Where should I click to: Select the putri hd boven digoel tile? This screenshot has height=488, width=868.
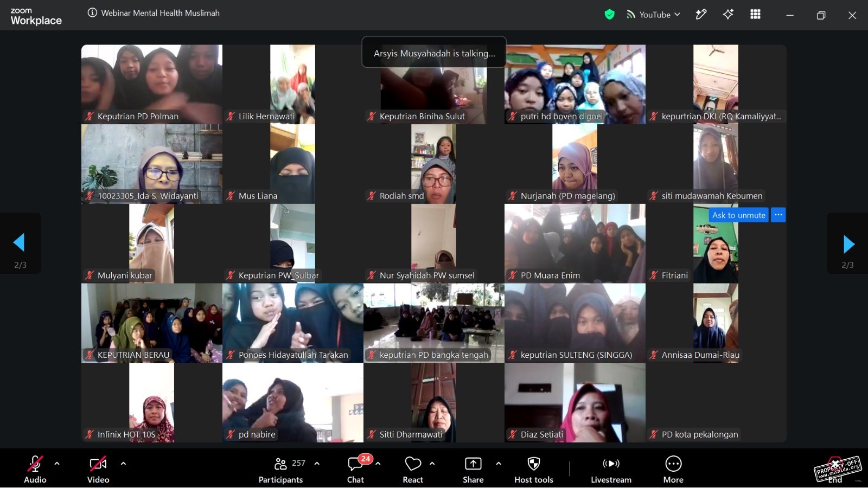[575, 84]
